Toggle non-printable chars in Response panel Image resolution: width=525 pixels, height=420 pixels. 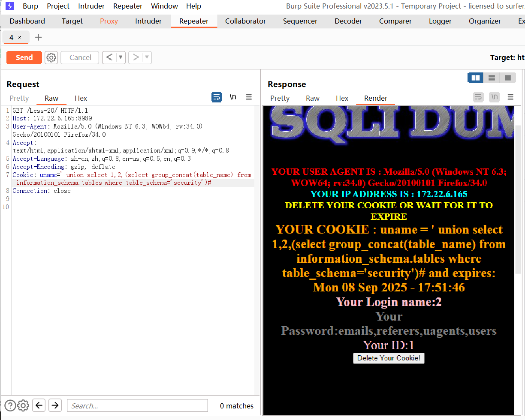[494, 97]
